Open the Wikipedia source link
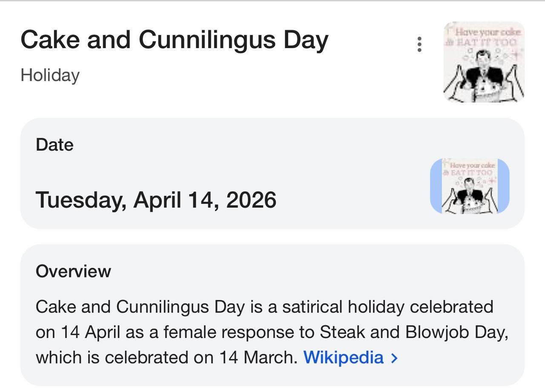Image resolution: width=545 pixels, height=392 pixels. (343, 357)
